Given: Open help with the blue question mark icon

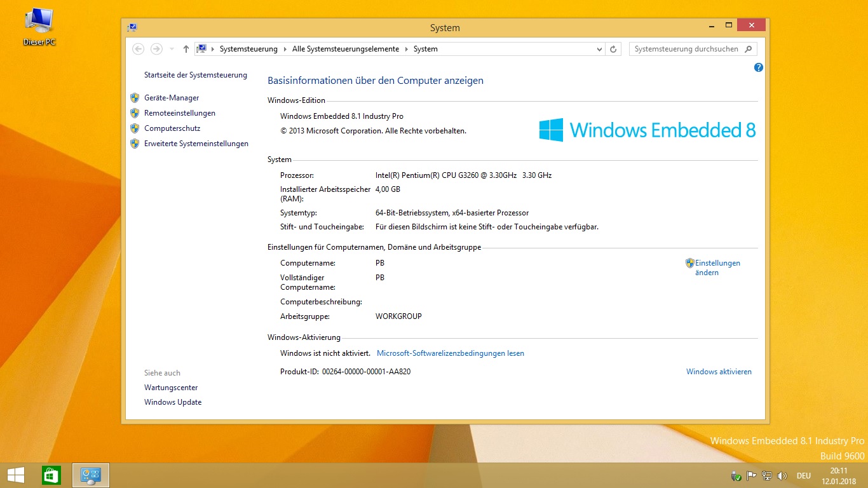Looking at the screenshot, I should point(758,67).
